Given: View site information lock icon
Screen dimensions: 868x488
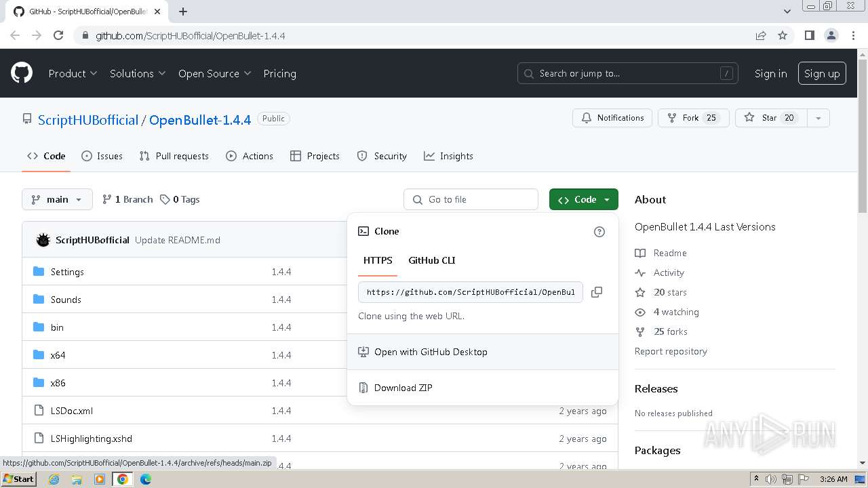Looking at the screenshot, I should [x=85, y=35].
